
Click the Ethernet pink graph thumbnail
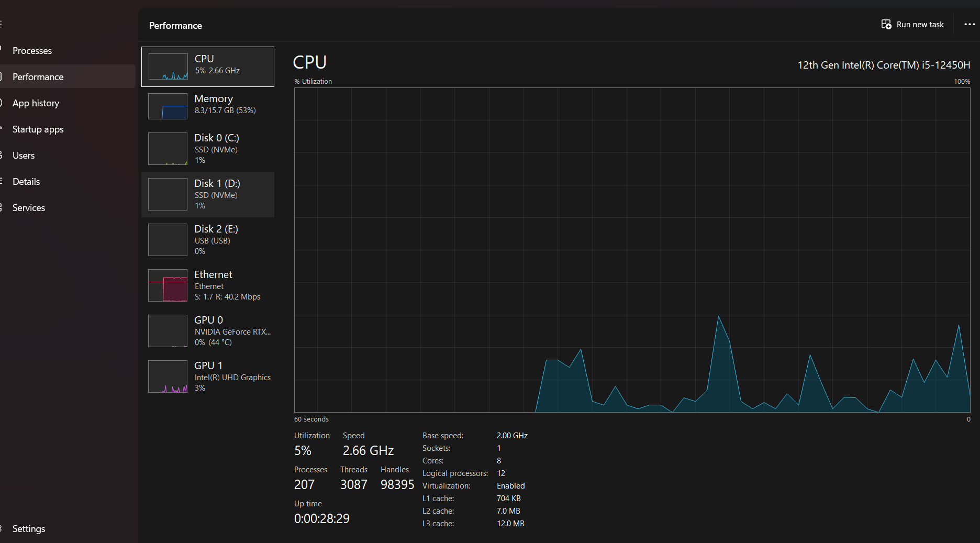pos(168,285)
